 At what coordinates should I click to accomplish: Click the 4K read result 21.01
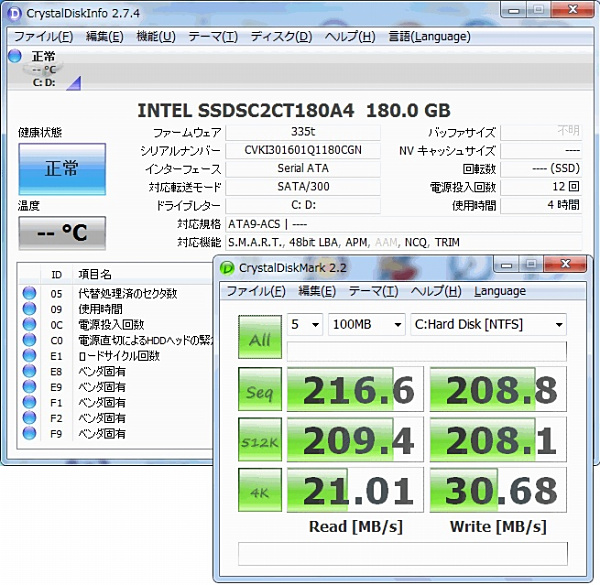coord(355,490)
